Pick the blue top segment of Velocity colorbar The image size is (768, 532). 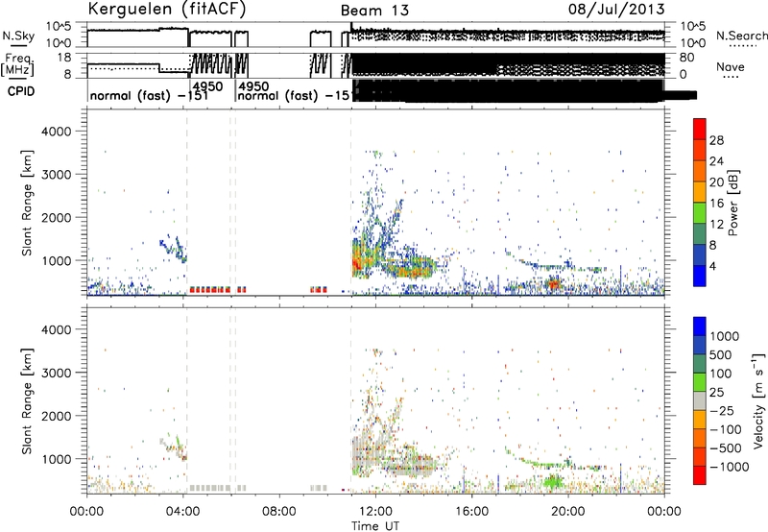point(700,326)
